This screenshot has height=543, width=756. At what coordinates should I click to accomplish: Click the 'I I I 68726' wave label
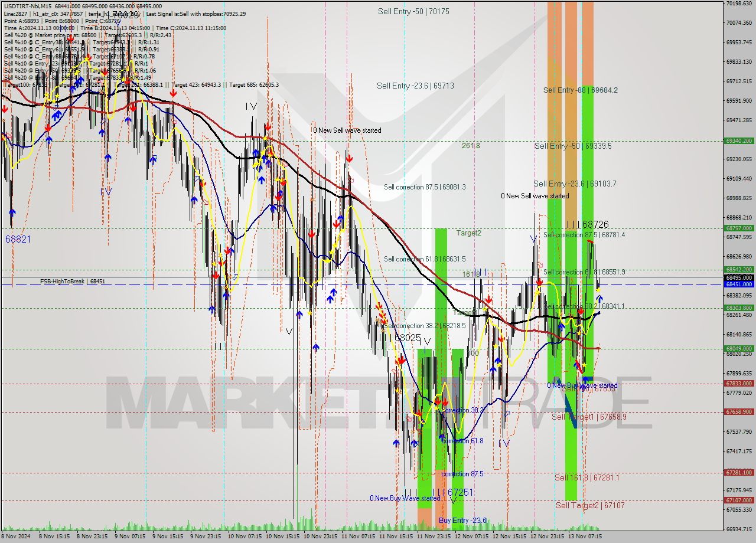click(x=587, y=225)
